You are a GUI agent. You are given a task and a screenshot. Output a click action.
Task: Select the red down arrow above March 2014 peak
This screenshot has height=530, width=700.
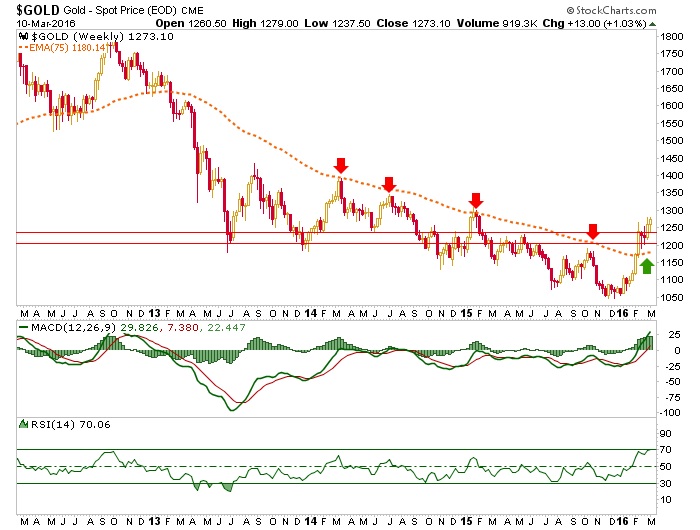[x=341, y=165]
